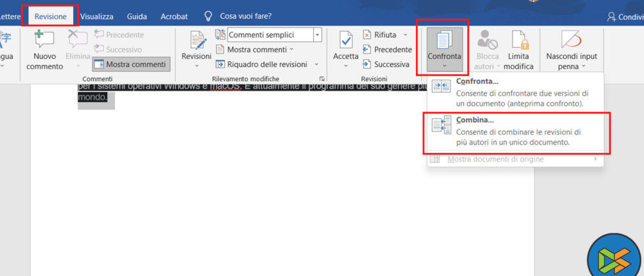The width and height of the screenshot is (644, 276).
Task: Expand Nascondi input penna dropdown arrow
Action: (582, 66)
